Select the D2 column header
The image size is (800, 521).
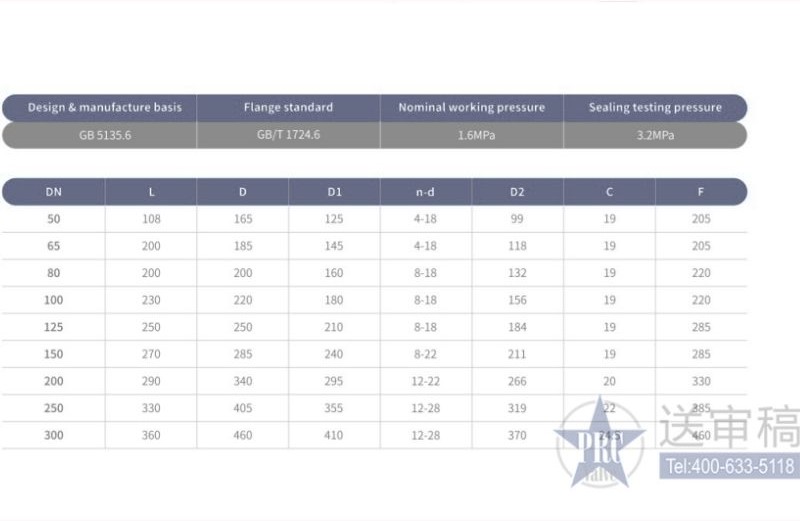pos(517,190)
